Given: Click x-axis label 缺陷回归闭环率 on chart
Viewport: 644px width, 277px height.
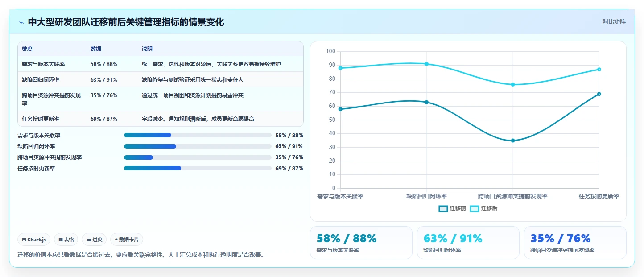Looking at the screenshot, I should click(426, 196).
